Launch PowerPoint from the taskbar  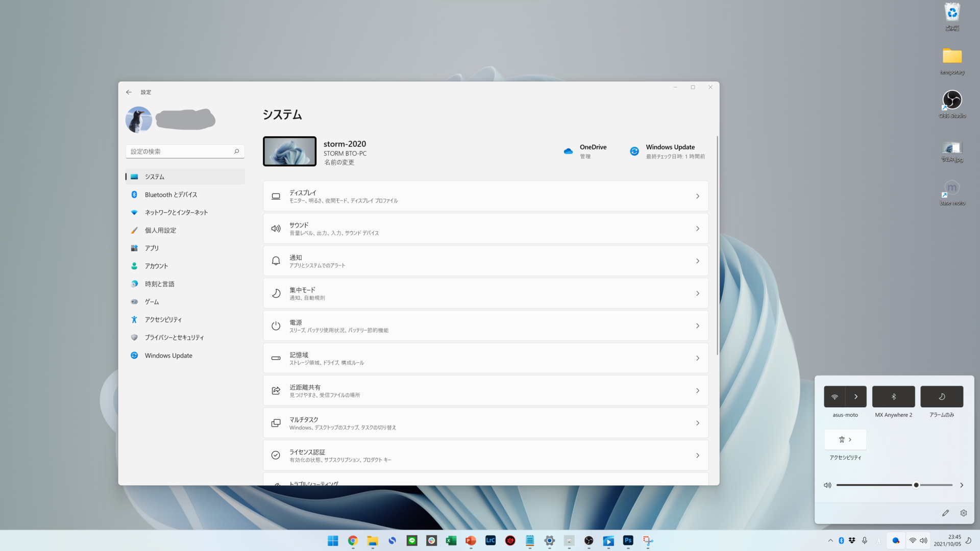[x=471, y=541]
